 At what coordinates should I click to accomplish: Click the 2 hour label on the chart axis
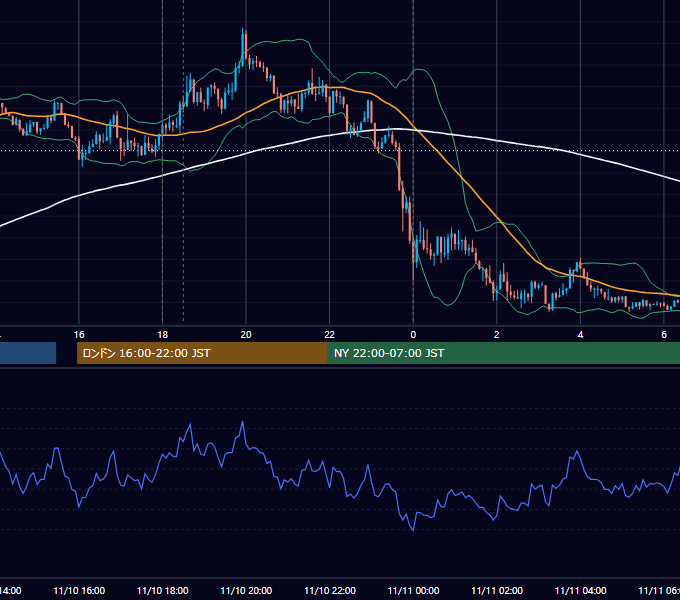point(497,335)
